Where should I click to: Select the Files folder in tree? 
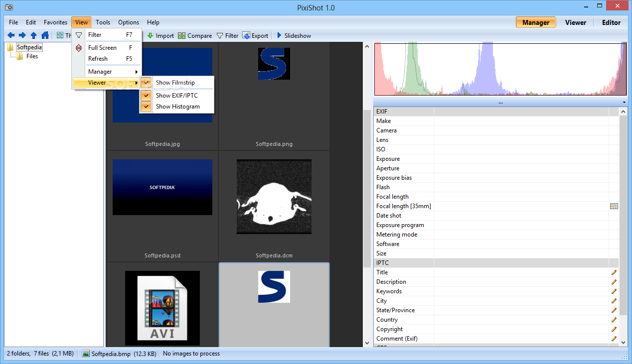tap(32, 56)
